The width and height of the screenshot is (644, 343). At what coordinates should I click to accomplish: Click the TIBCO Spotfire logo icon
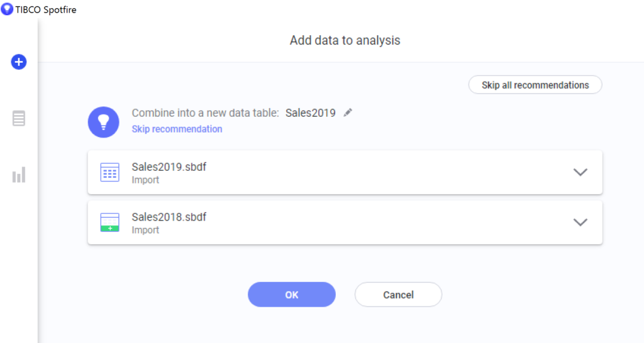(6, 9)
